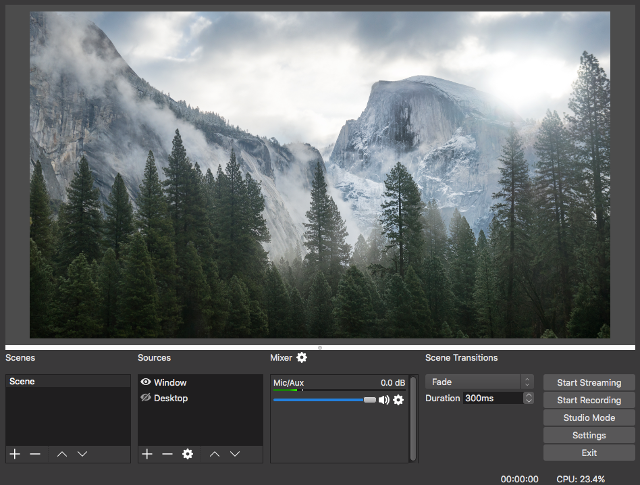Select the Scene entry in Scenes list
This screenshot has height=485, width=640.
[68, 381]
